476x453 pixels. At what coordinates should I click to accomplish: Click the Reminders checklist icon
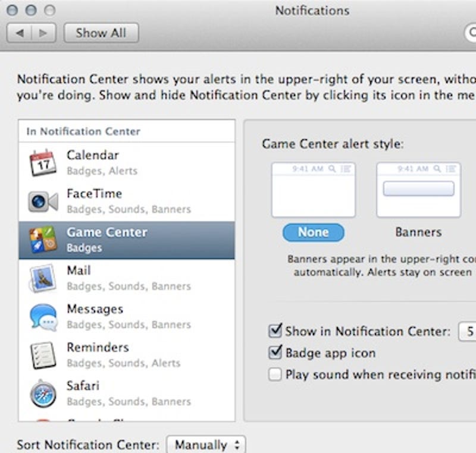tap(43, 356)
